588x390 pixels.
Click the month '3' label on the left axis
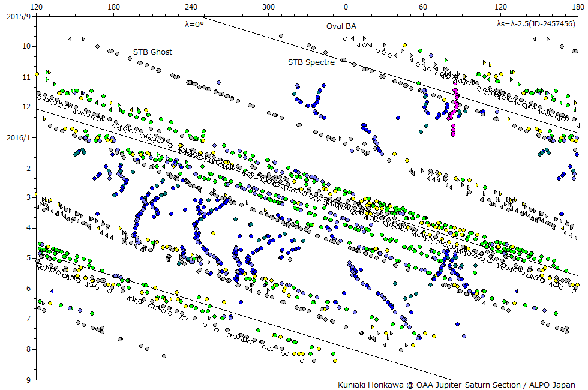click(x=29, y=197)
